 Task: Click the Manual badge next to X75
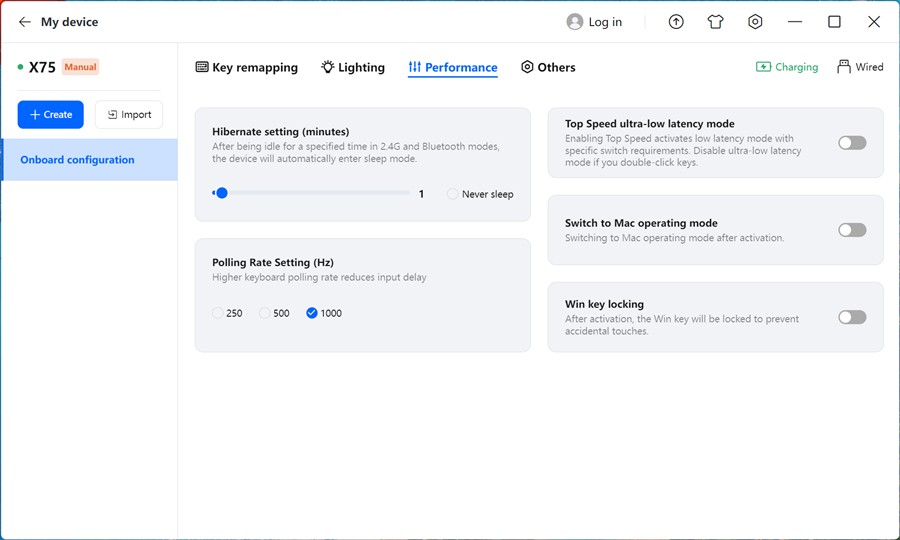[80, 67]
